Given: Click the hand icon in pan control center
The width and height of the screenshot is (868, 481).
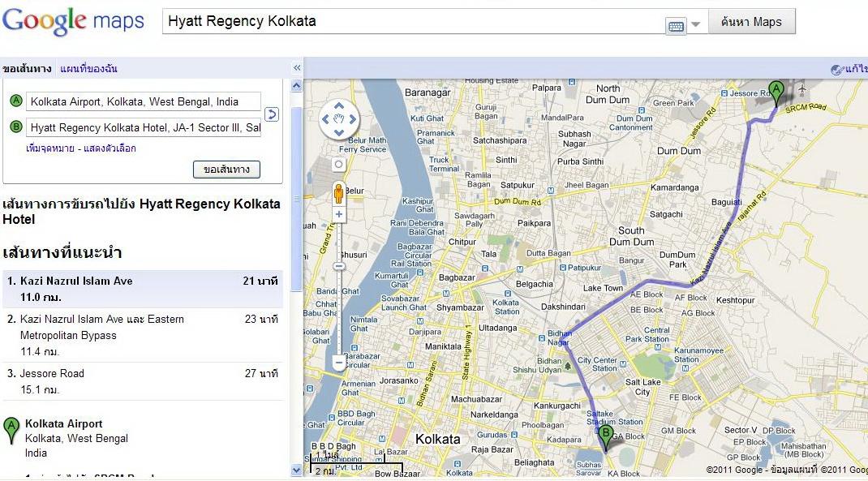Looking at the screenshot, I should (x=339, y=119).
